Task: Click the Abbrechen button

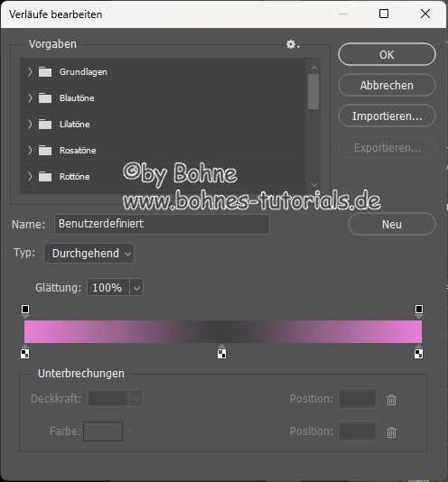Action: click(x=387, y=85)
